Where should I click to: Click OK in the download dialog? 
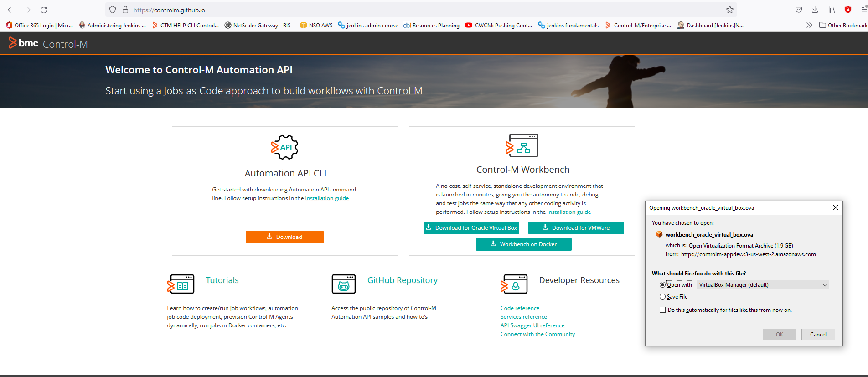(x=779, y=335)
